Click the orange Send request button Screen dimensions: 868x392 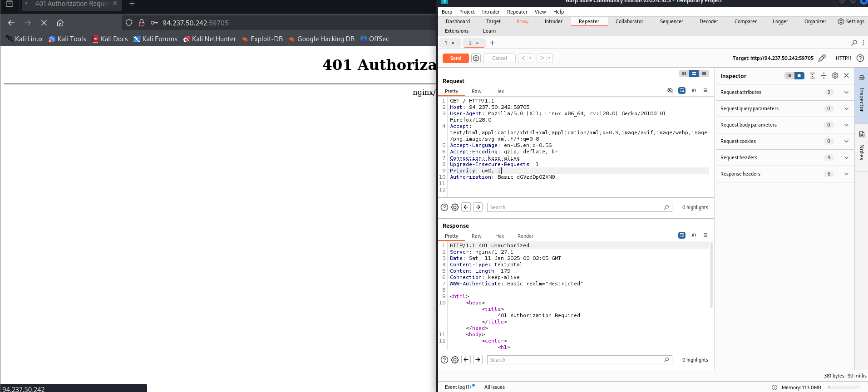pyautogui.click(x=455, y=58)
